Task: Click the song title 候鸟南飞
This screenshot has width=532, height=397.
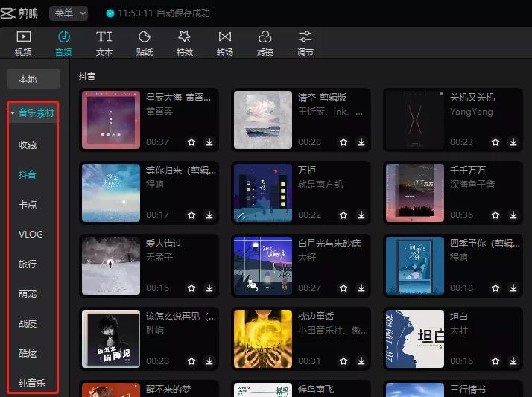Action: tap(316, 390)
